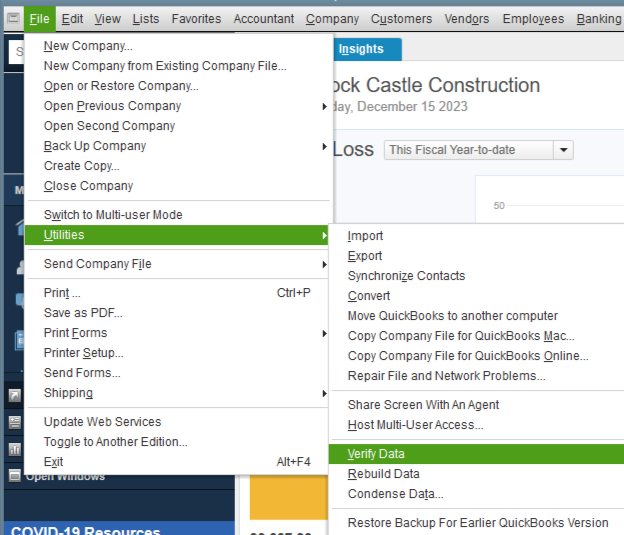This screenshot has height=535, width=624.
Task: Switch to the Insights tab
Action: pyautogui.click(x=360, y=49)
